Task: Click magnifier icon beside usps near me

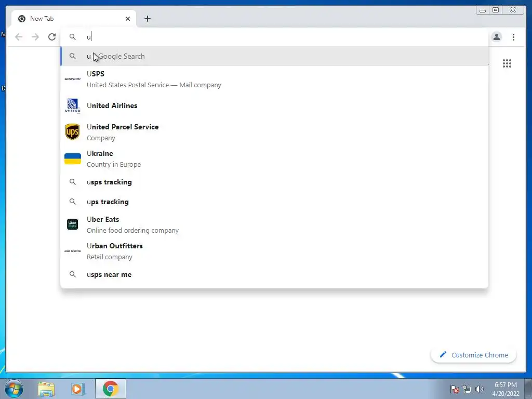Action: 73,274
